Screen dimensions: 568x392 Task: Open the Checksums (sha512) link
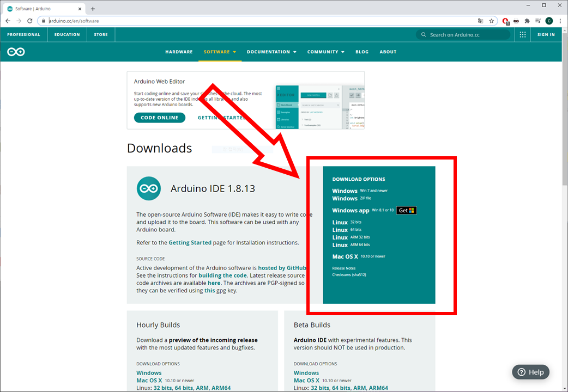click(x=349, y=275)
